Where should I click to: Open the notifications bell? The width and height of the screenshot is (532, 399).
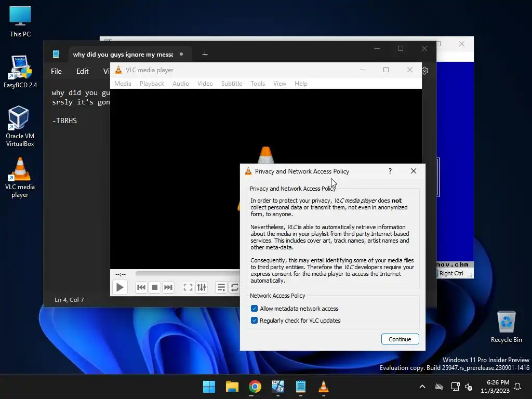pyautogui.click(x=518, y=387)
